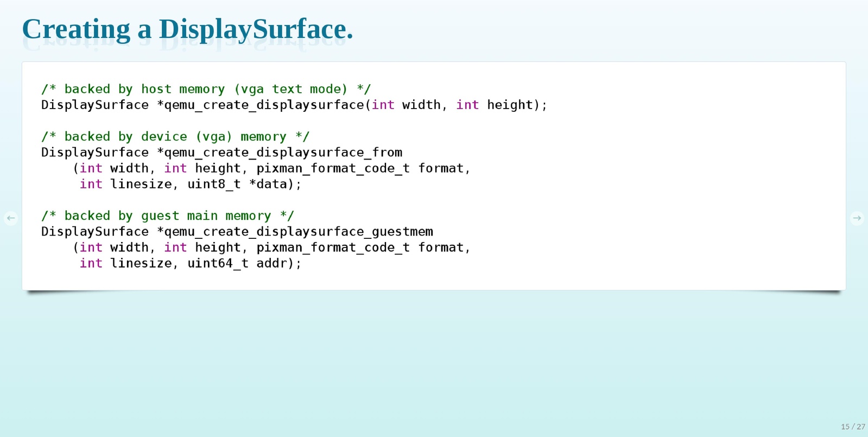Click the "Creating a DisplaySurface." slide title
This screenshot has height=437, width=868.
coord(187,29)
